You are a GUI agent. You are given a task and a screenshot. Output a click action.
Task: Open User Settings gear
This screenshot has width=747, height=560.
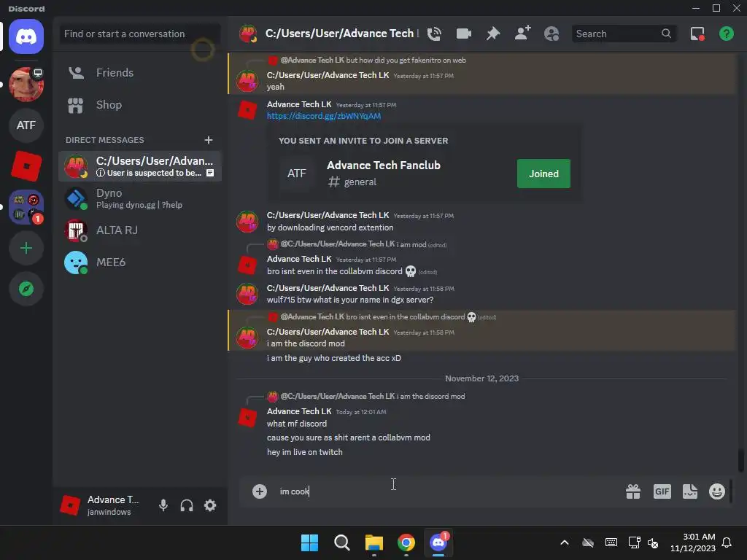tap(210, 505)
